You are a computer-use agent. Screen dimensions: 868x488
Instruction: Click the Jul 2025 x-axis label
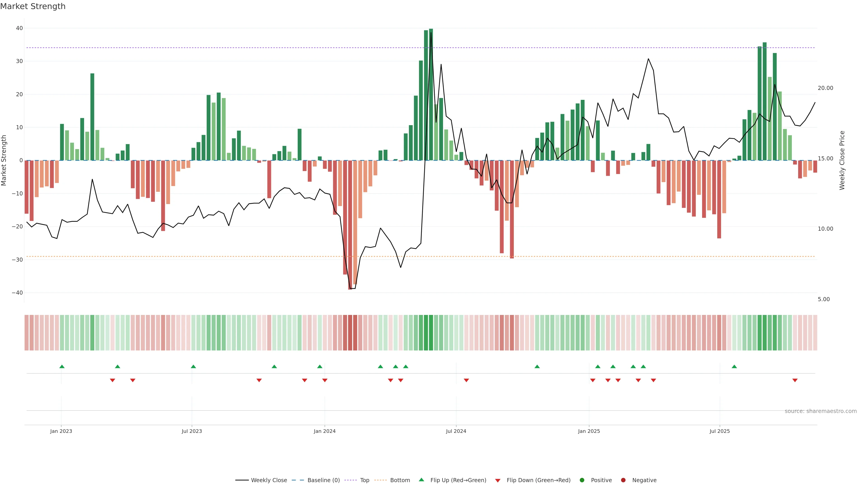719,431
